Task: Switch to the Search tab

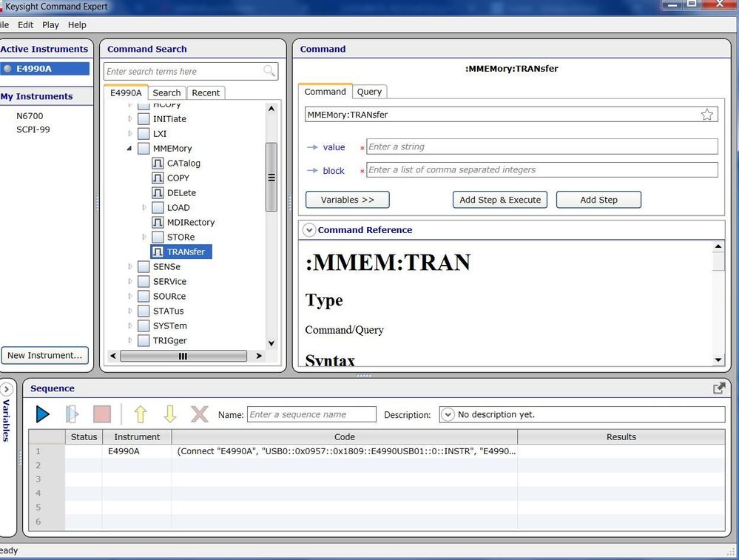Action: (x=167, y=93)
